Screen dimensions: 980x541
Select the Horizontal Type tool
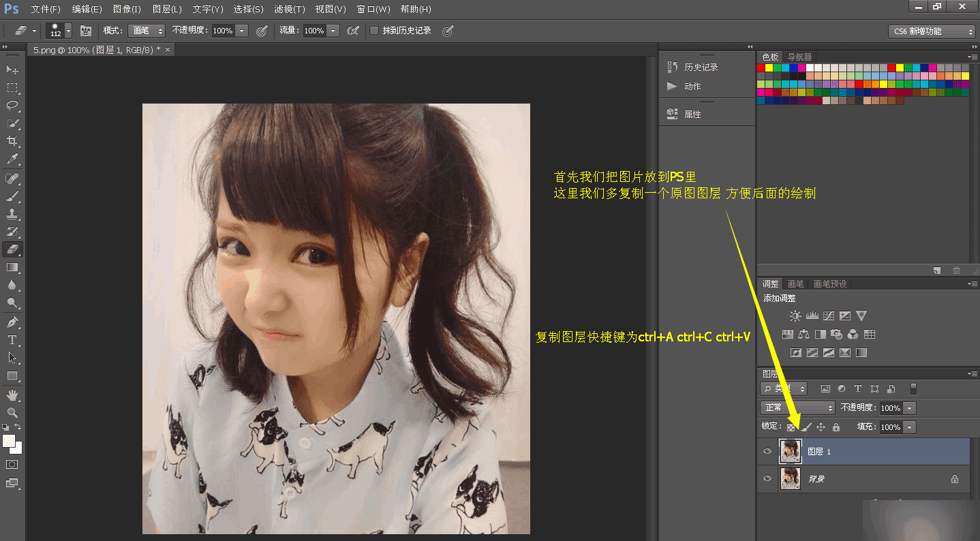pyautogui.click(x=12, y=339)
